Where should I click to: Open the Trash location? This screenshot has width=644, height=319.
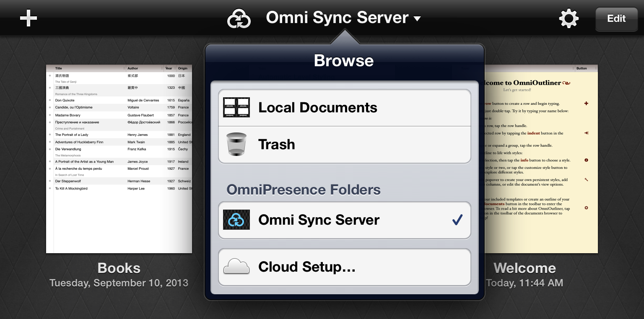[x=344, y=145]
